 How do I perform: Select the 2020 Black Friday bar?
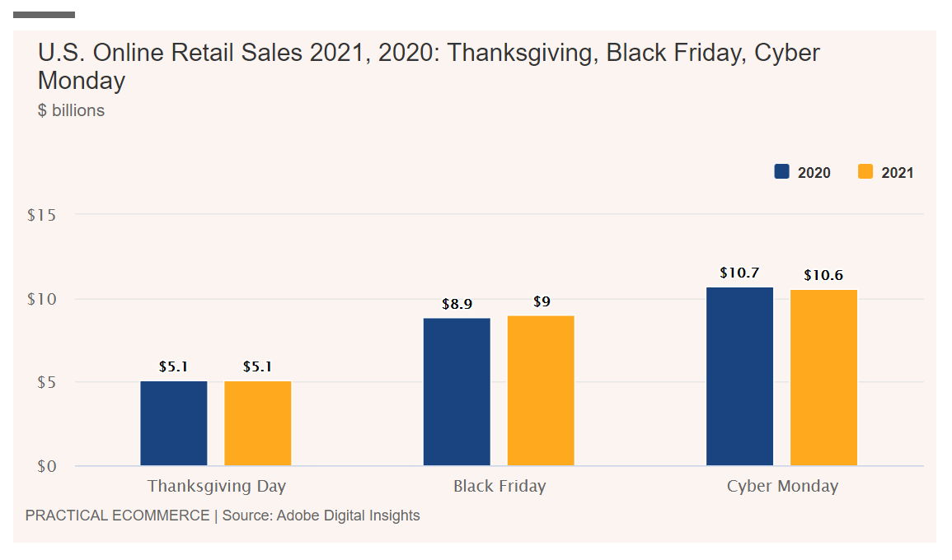457,392
